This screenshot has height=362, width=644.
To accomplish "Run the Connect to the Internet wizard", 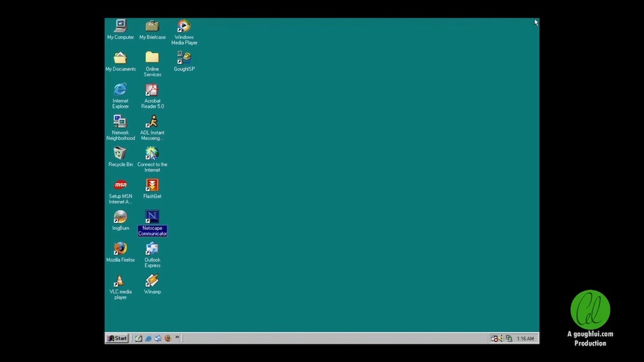I will click(x=152, y=155).
